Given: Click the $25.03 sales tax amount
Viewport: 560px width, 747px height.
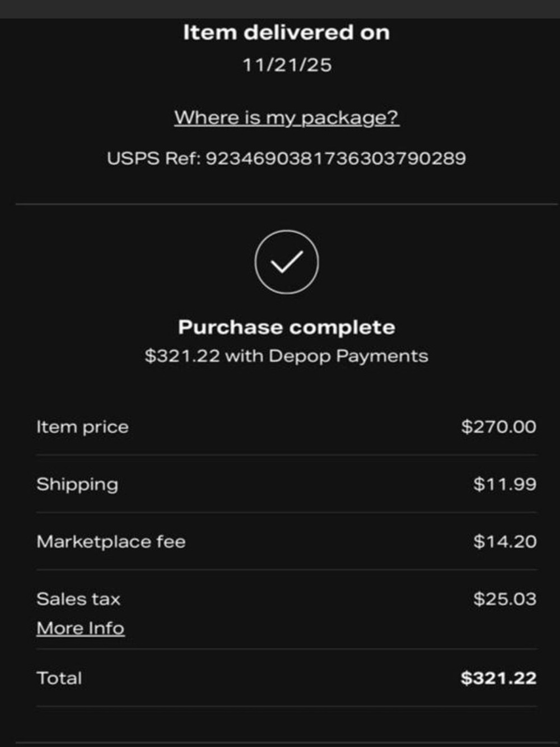Looking at the screenshot, I should [505, 599].
